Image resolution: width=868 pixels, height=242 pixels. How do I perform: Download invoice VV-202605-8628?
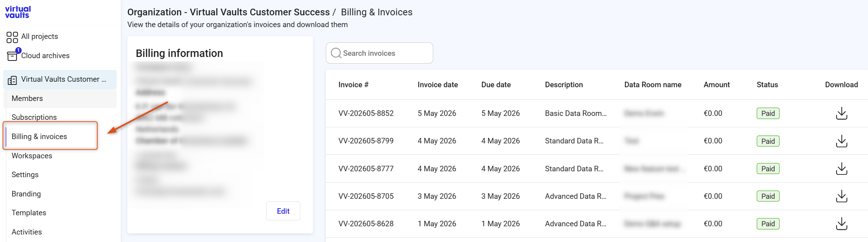(841, 224)
